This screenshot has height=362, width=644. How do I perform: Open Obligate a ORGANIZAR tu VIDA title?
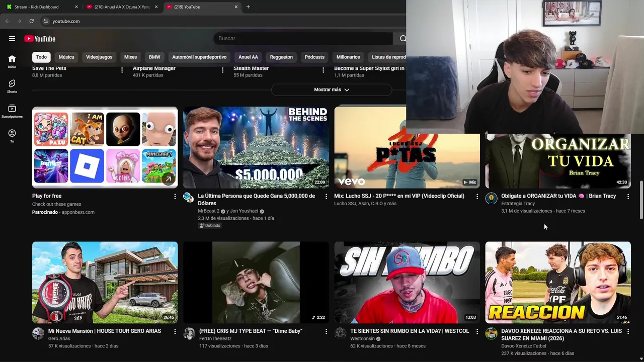558,196
